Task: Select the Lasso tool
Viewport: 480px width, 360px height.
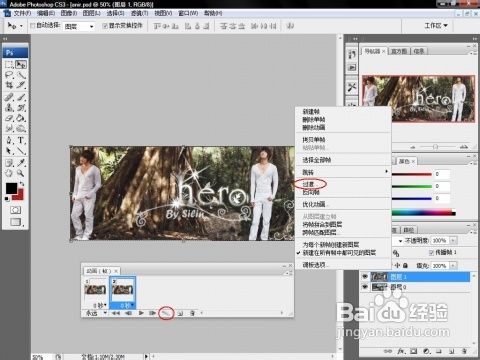Action: (9, 75)
